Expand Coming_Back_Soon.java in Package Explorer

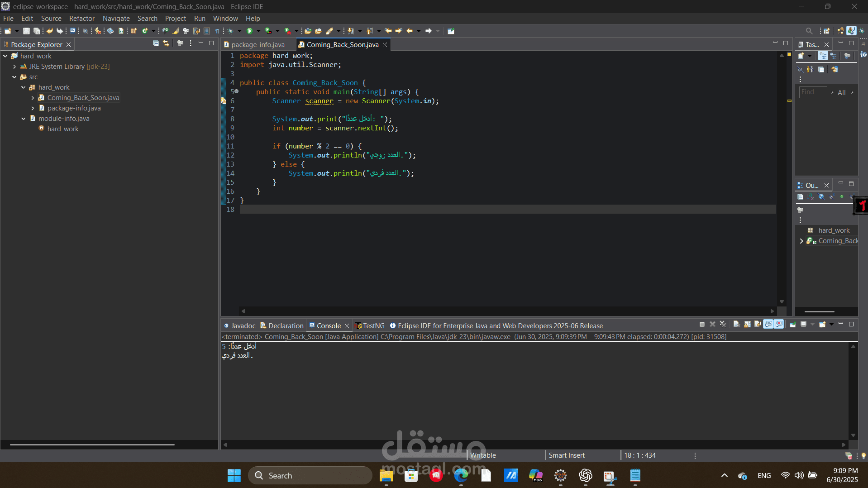(33, 98)
